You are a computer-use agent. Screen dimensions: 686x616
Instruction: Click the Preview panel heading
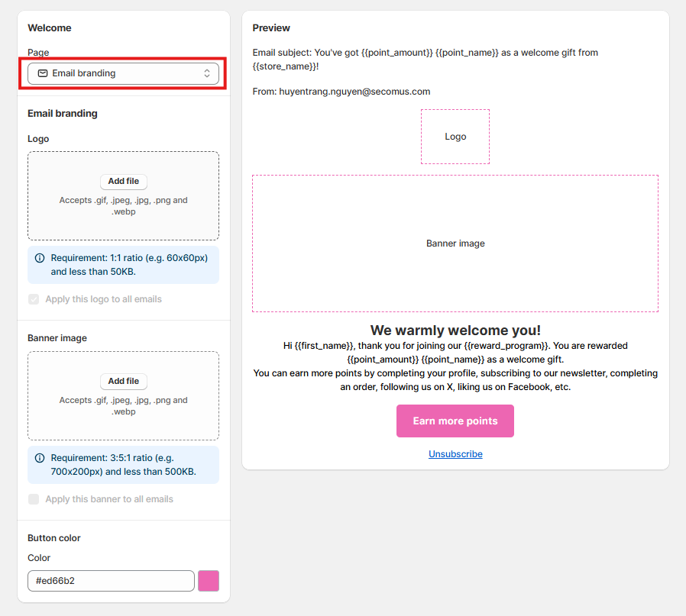tap(271, 27)
